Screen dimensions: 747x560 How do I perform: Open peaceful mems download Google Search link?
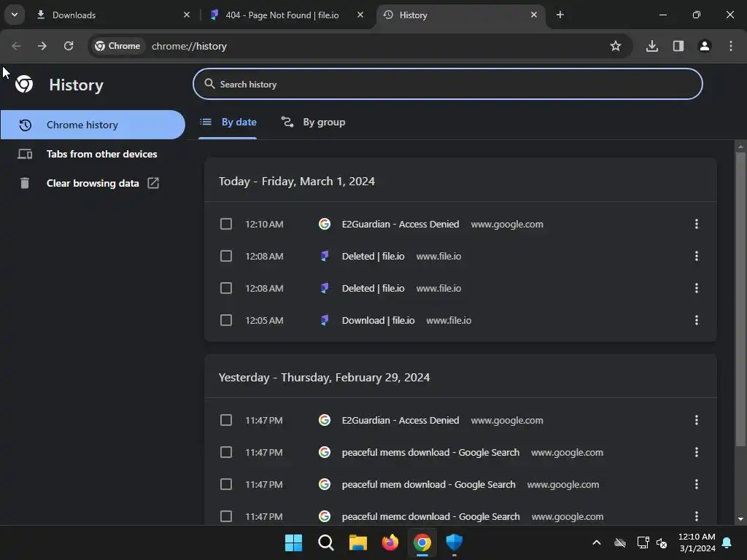[430, 452]
